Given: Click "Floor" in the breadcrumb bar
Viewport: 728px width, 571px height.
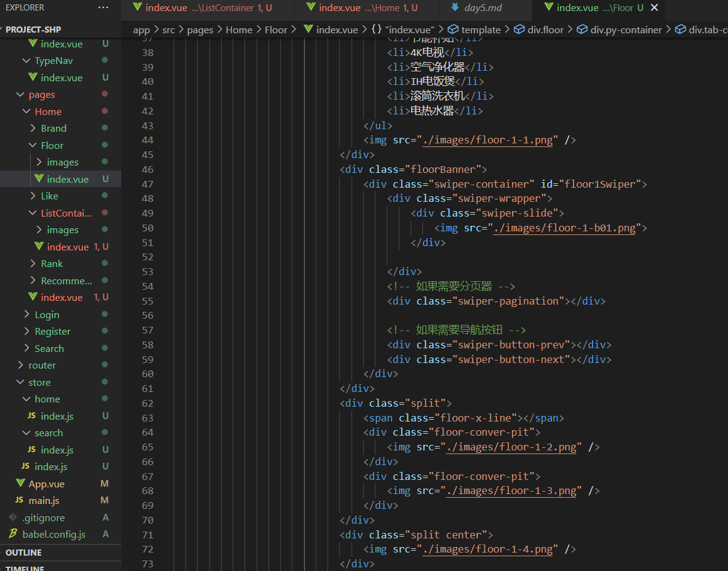Looking at the screenshot, I should [276, 29].
